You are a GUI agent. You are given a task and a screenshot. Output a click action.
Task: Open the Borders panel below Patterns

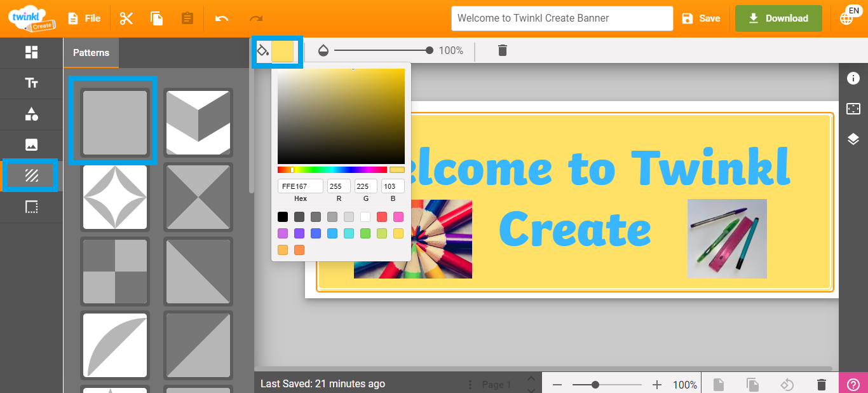pos(31,207)
